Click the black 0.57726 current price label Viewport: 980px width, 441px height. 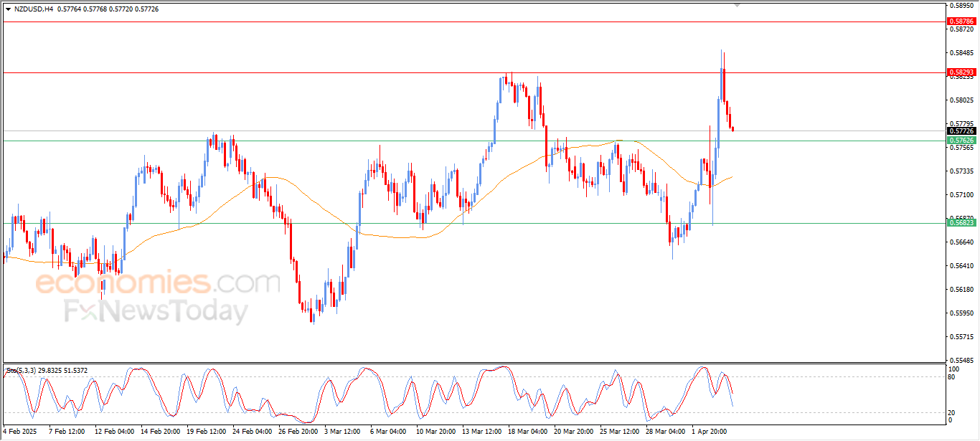point(961,131)
